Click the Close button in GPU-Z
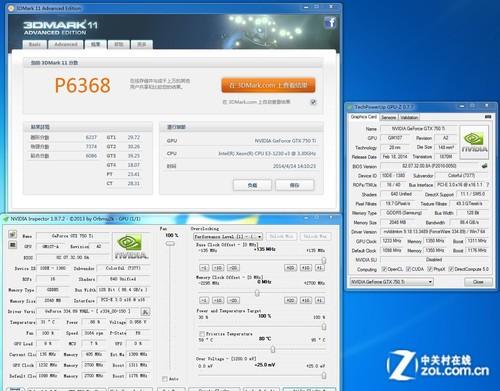The image size is (500, 391). click(478, 282)
